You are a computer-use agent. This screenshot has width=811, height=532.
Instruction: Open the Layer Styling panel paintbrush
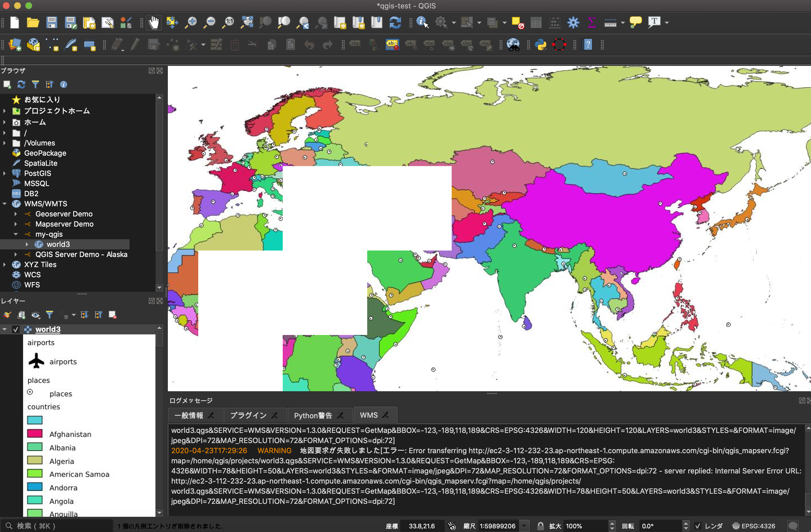(7, 315)
